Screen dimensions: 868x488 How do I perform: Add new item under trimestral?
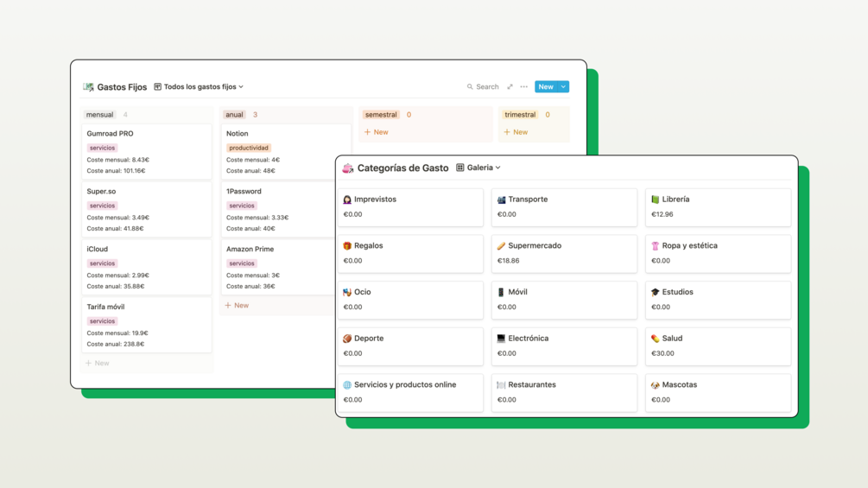coord(516,132)
